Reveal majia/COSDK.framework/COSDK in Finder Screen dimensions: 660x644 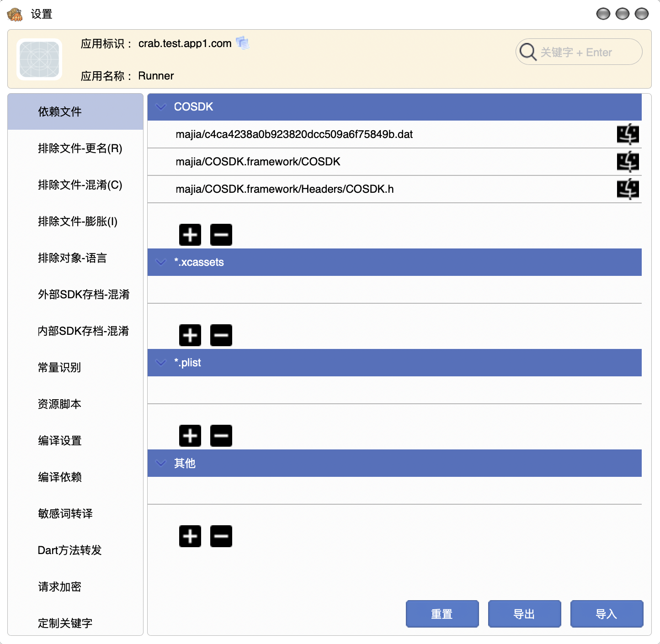pyautogui.click(x=628, y=162)
